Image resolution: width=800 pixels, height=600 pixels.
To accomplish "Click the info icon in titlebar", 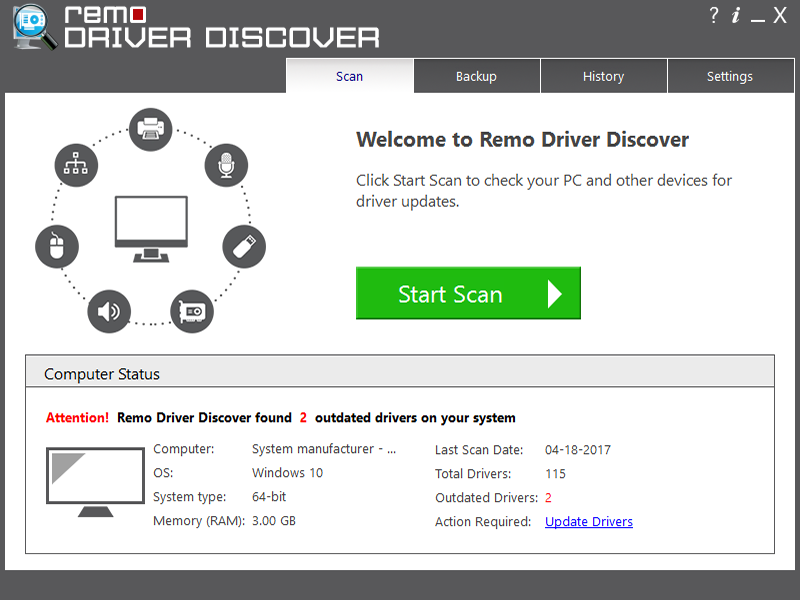I will [737, 16].
